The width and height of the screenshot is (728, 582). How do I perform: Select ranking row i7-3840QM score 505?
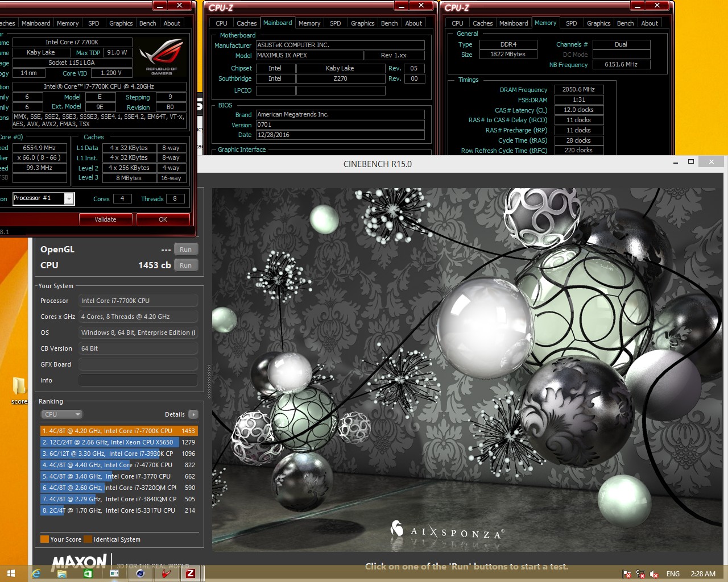coord(119,499)
